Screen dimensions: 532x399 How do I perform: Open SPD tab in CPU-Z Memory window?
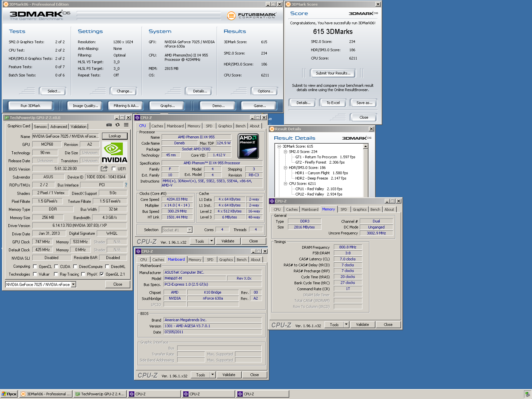click(344, 209)
